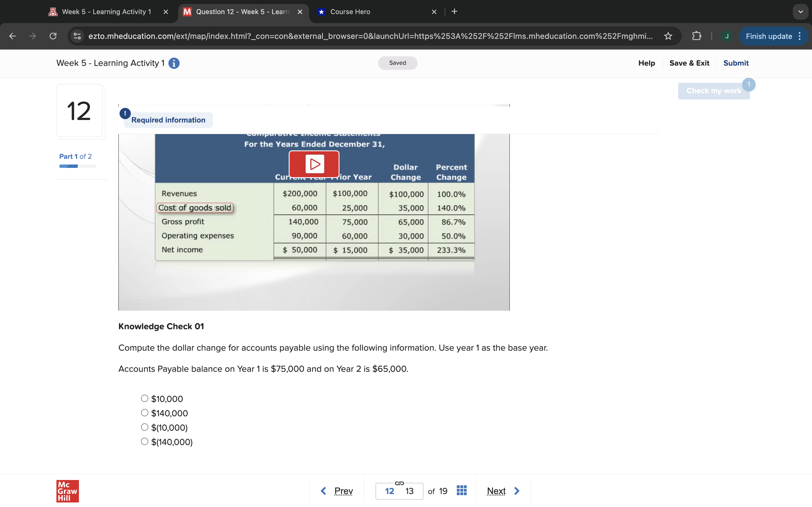Screen dimensions: 812x507
Task: View site information icon in address bar
Action: click(77, 36)
